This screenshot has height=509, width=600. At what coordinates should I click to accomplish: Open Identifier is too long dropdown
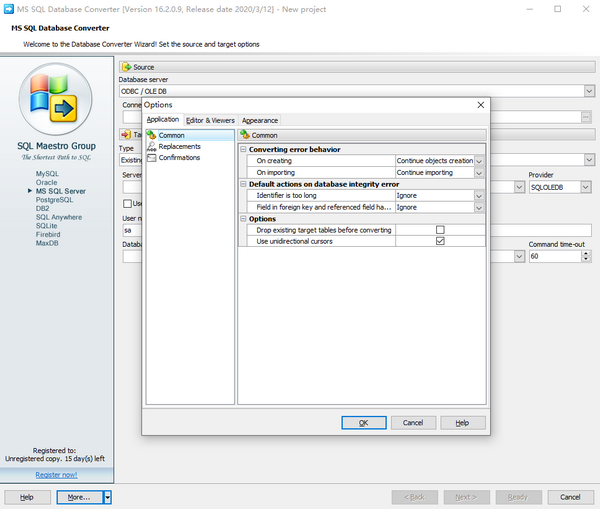pos(479,196)
